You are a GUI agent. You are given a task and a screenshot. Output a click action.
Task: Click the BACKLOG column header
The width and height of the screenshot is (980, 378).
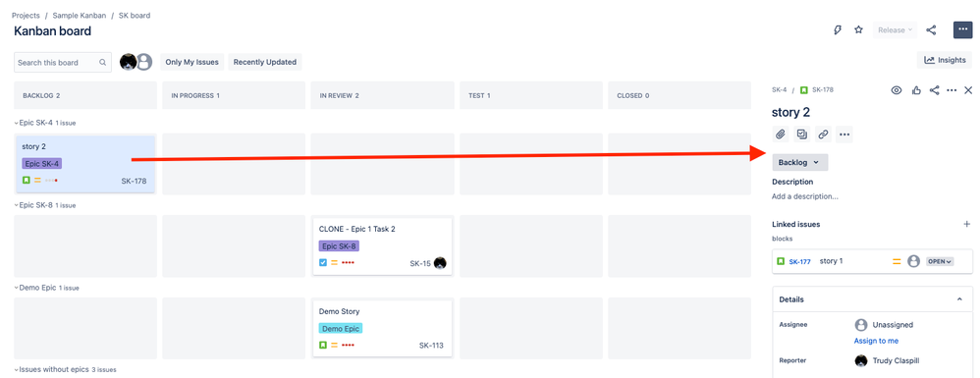pyautogui.click(x=85, y=95)
